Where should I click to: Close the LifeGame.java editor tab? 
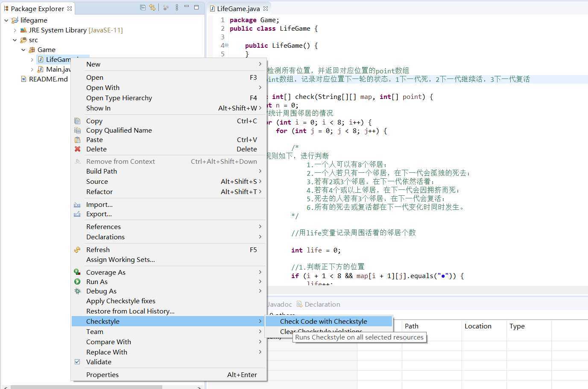pyautogui.click(x=266, y=9)
